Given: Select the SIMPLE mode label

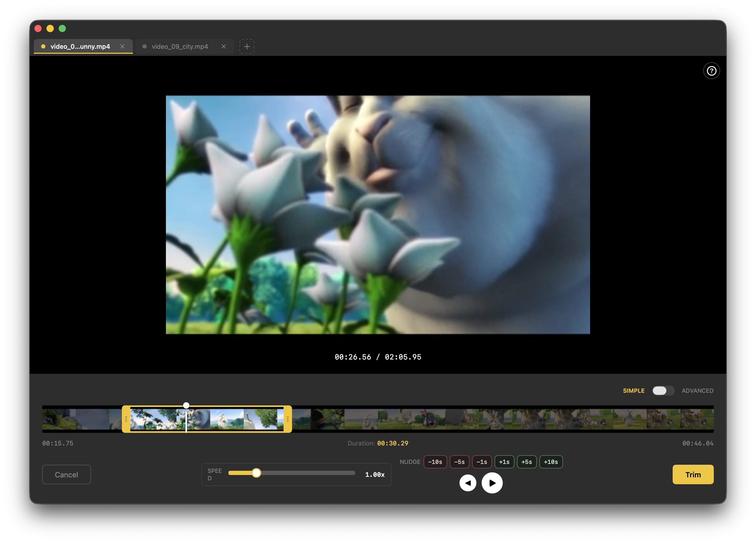Looking at the screenshot, I should (x=633, y=390).
